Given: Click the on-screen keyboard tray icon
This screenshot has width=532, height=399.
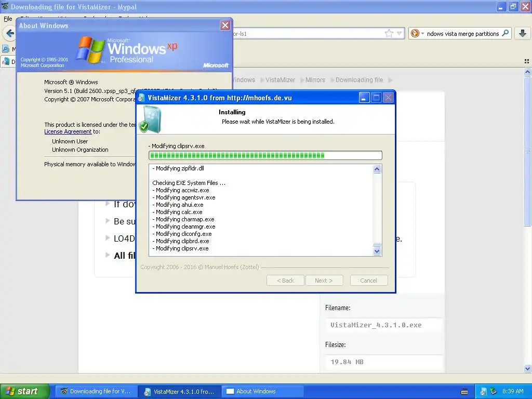Looking at the screenshot, I should coord(464,392).
